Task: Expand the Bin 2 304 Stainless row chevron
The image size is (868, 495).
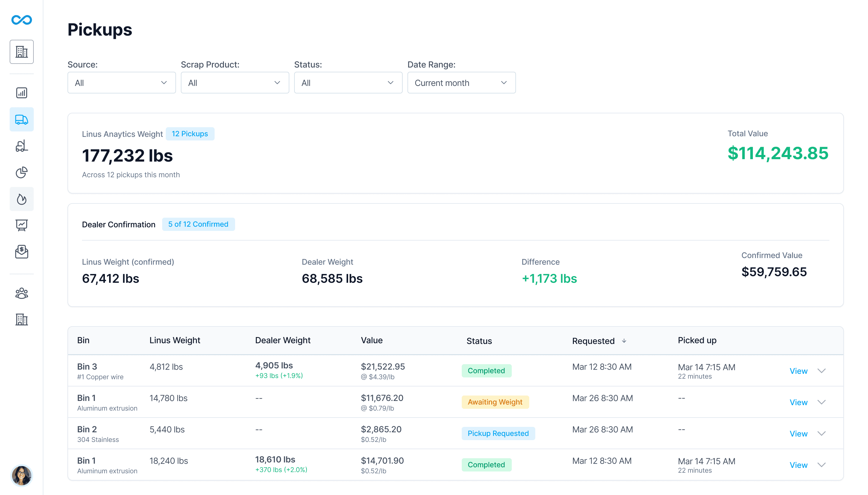Action: click(821, 434)
